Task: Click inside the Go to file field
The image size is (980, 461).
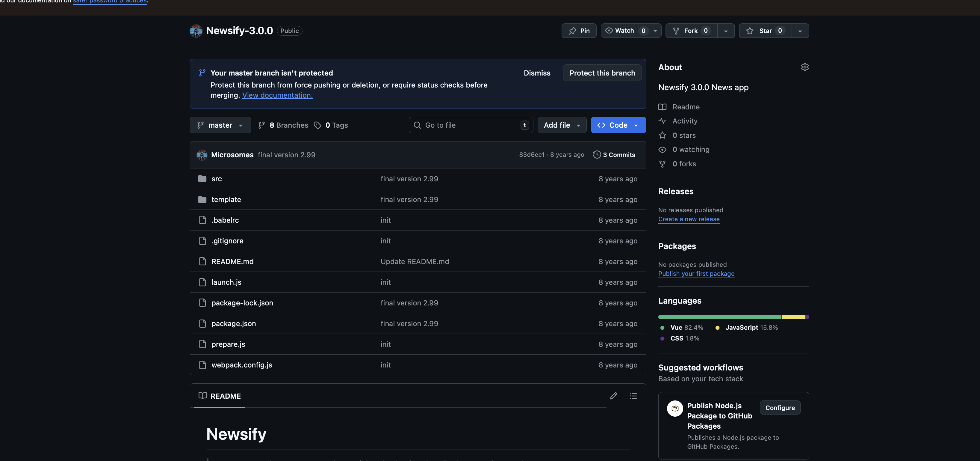Action: click(470, 125)
